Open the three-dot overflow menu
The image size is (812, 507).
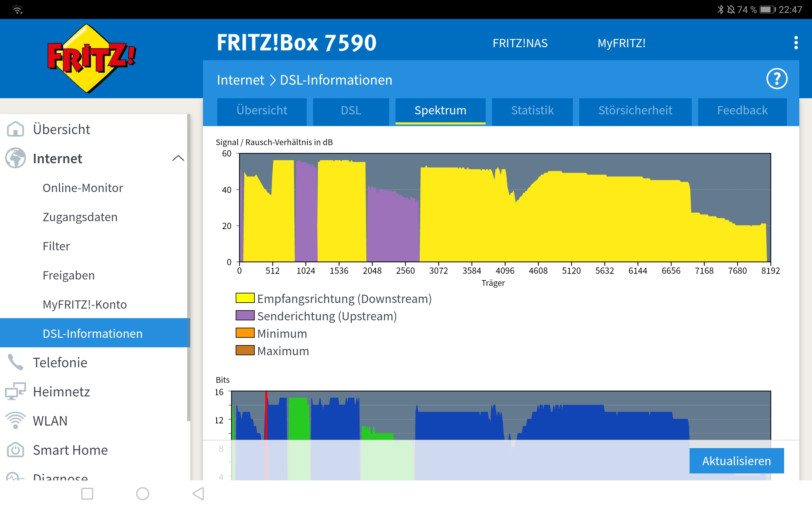tap(796, 43)
